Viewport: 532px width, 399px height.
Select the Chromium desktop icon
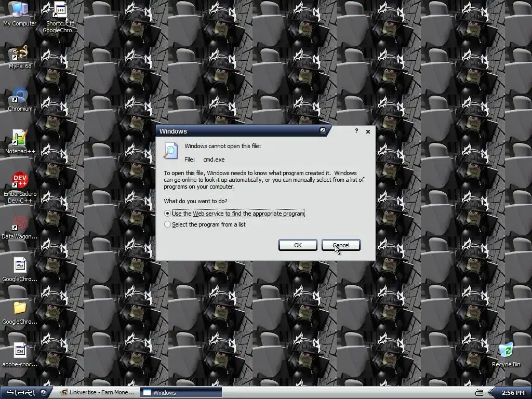click(20, 100)
